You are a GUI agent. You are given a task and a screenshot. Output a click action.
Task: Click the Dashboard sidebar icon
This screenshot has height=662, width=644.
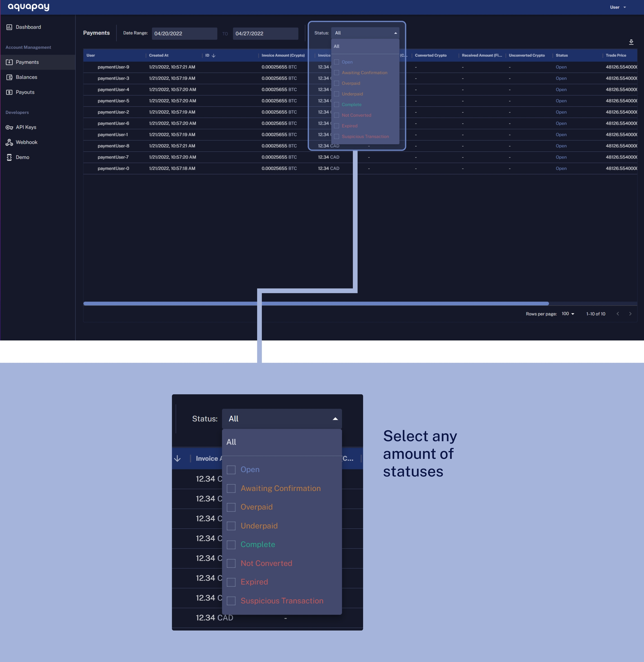tap(9, 27)
